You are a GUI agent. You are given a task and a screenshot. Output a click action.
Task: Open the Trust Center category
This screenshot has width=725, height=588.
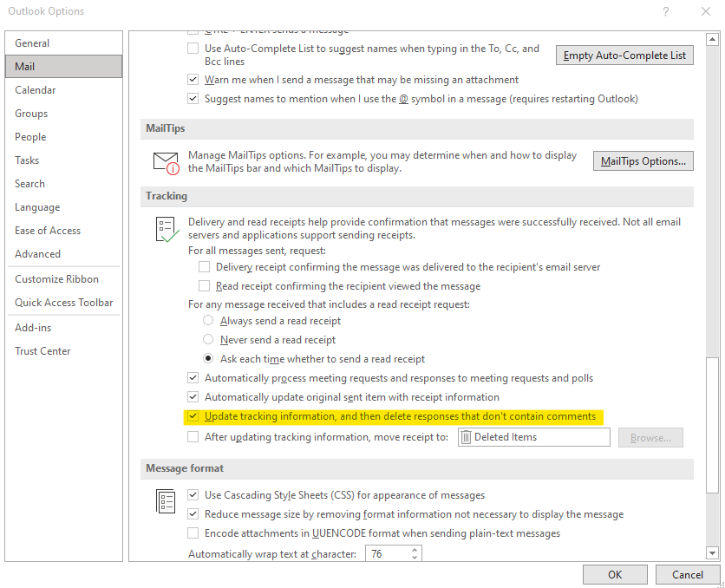(64, 351)
